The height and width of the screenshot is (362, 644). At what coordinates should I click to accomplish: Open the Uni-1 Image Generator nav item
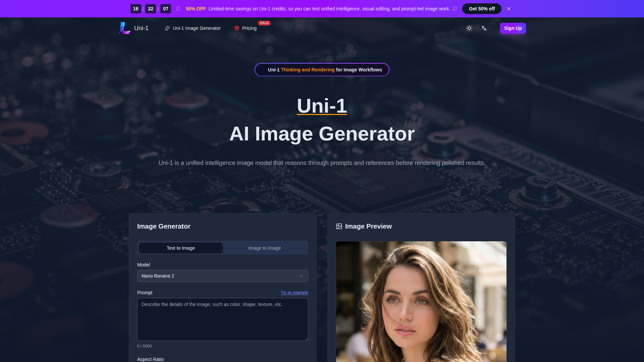(x=197, y=28)
